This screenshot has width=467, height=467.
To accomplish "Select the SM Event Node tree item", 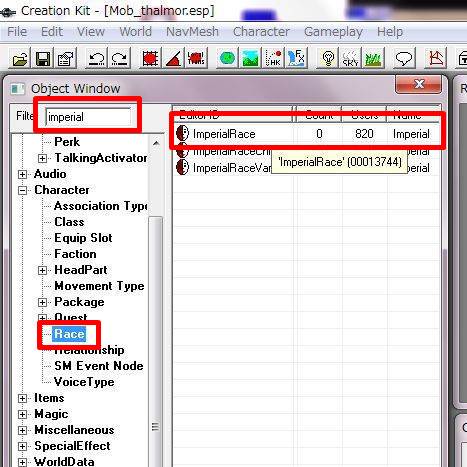I will (x=99, y=366).
